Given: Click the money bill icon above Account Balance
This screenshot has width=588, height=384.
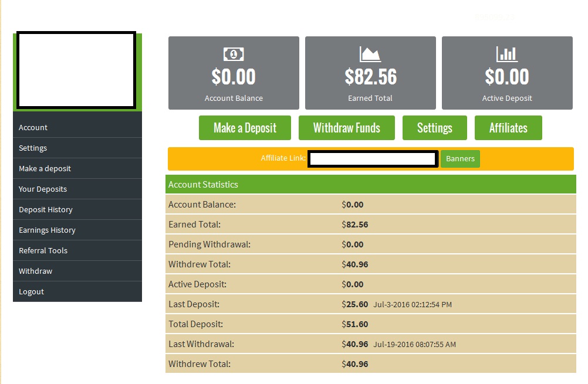Looking at the screenshot, I should (234, 55).
